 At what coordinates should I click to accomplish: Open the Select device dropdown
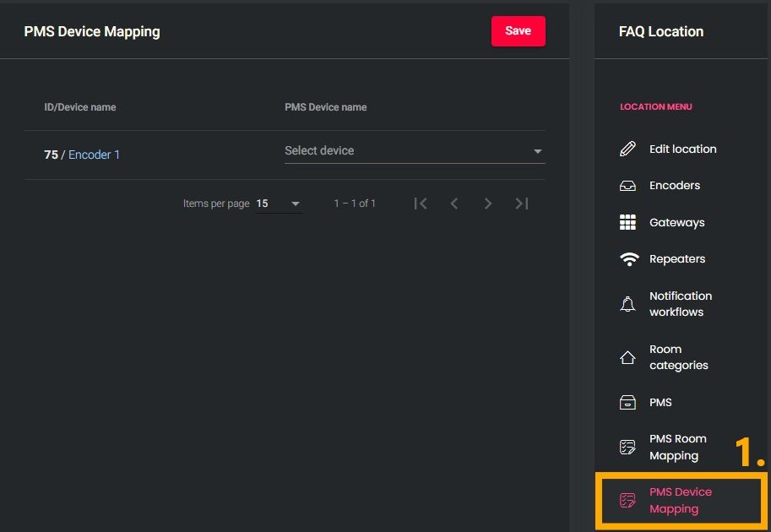(x=405, y=151)
